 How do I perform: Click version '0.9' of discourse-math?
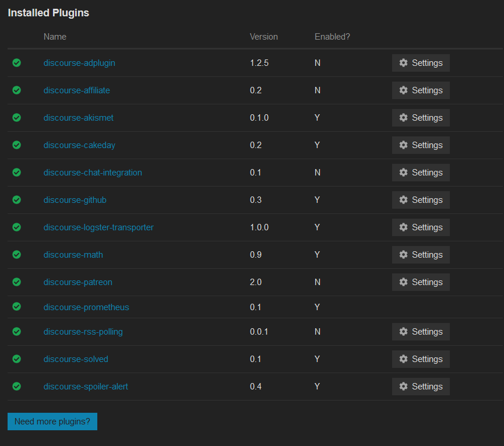pos(256,255)
